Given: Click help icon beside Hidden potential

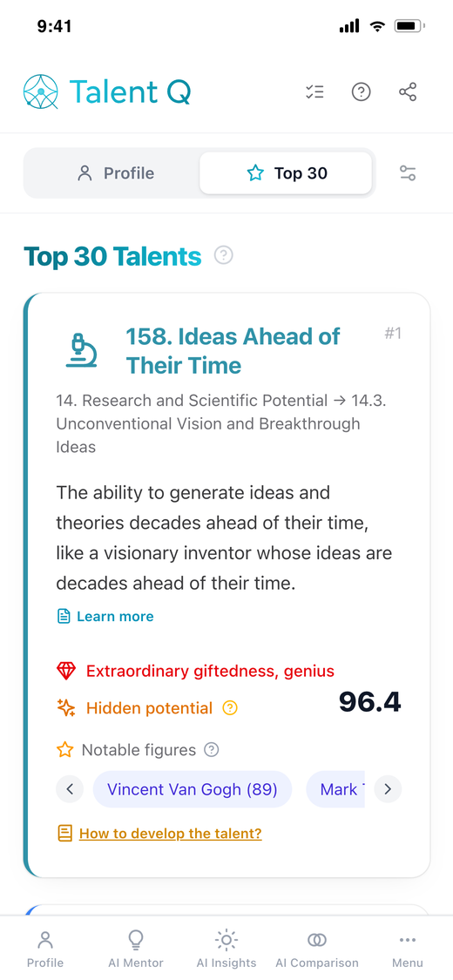Looking at the screenshot, I should pos(230,708).
